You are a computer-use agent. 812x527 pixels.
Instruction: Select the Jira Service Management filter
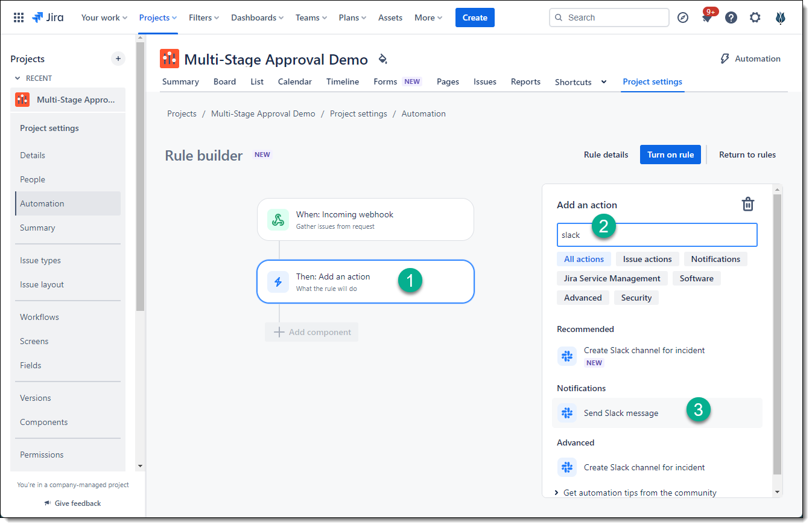pos(612,278)
